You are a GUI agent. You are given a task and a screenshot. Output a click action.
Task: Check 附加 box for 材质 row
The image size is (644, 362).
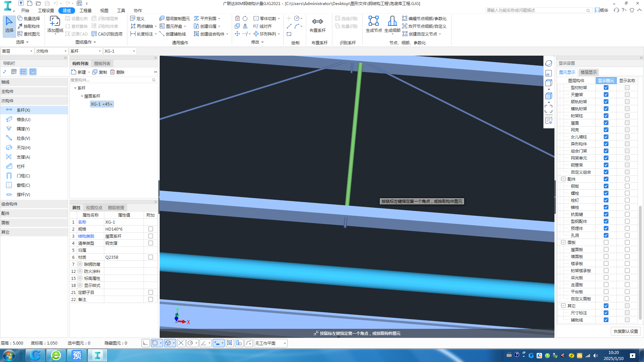click(150, 257)
